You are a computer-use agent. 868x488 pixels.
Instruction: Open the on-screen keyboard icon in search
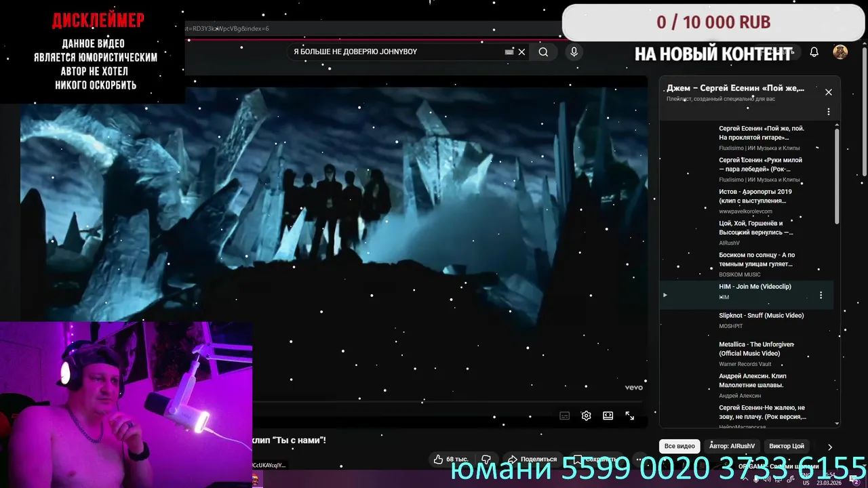pyautogui.click(x=509, y=52)
